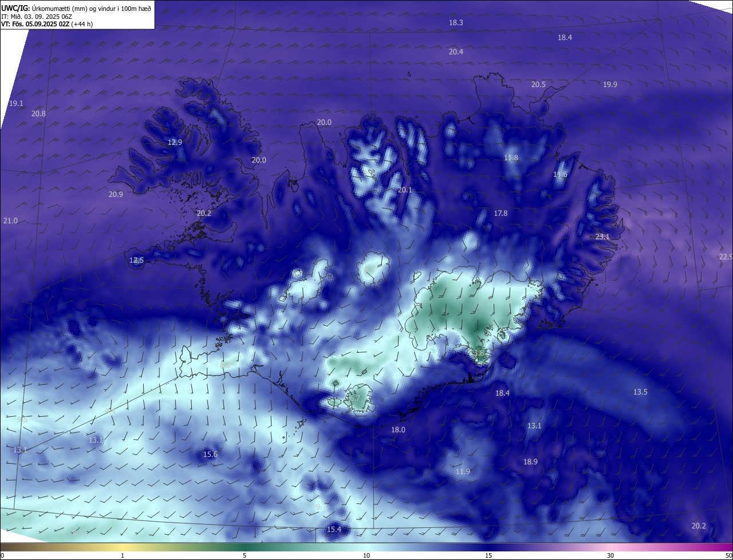The width and height of the screenshot is (733, 560).
Task: Click the map value 18.0
Action: [398, 429]
